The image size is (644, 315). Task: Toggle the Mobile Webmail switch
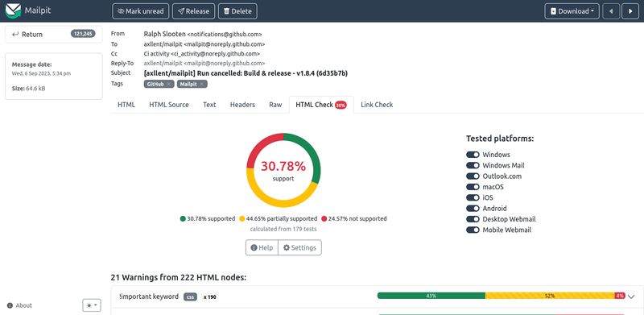tap(473, 230)
